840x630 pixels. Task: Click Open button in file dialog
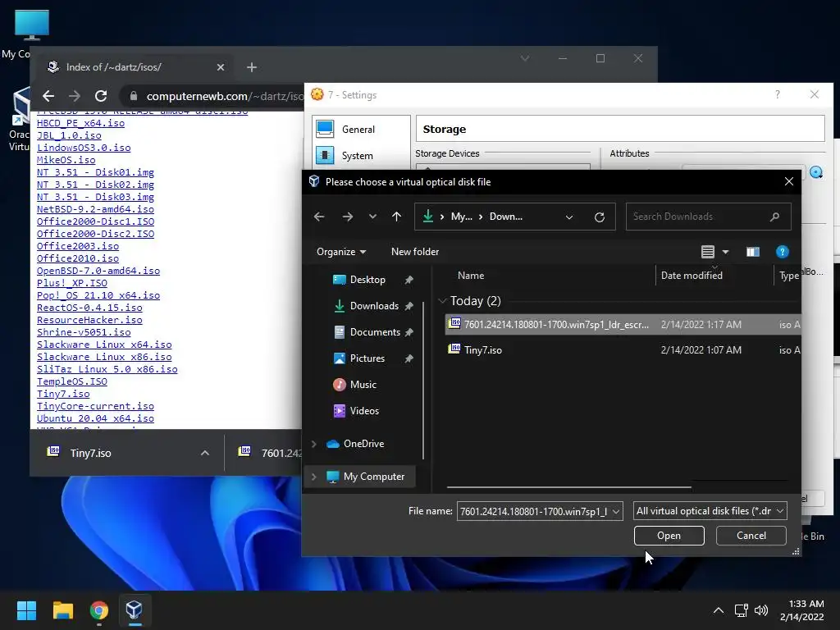pyautogui.click(x=669, y=535)
